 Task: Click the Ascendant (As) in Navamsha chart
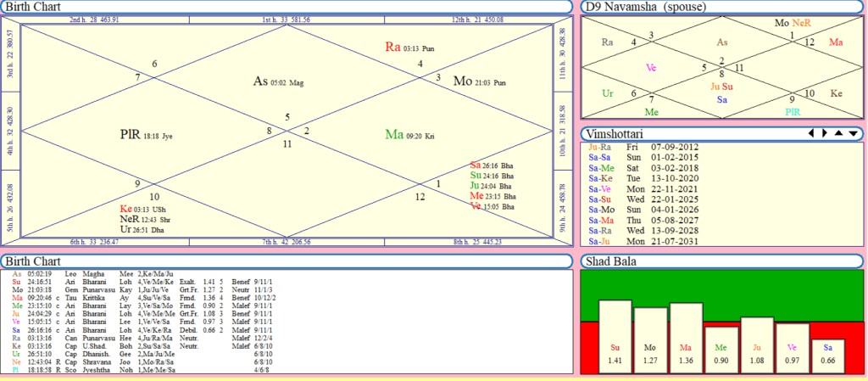click(722, 42)
